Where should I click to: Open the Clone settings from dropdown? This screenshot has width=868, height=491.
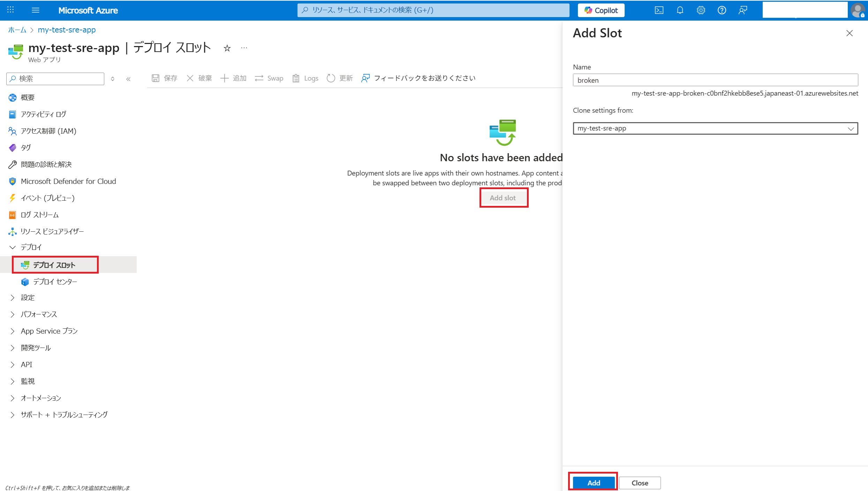(x=715, y=128)
